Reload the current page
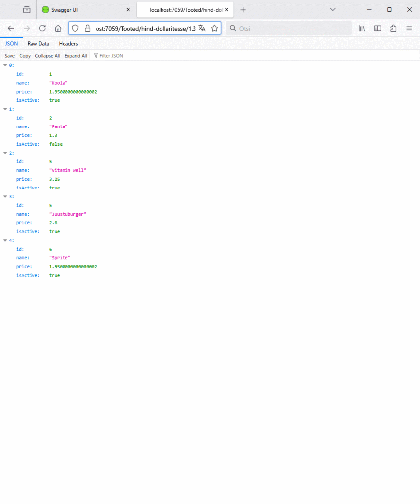This screenshot has height=504, width=420. (x=42, y=28)
